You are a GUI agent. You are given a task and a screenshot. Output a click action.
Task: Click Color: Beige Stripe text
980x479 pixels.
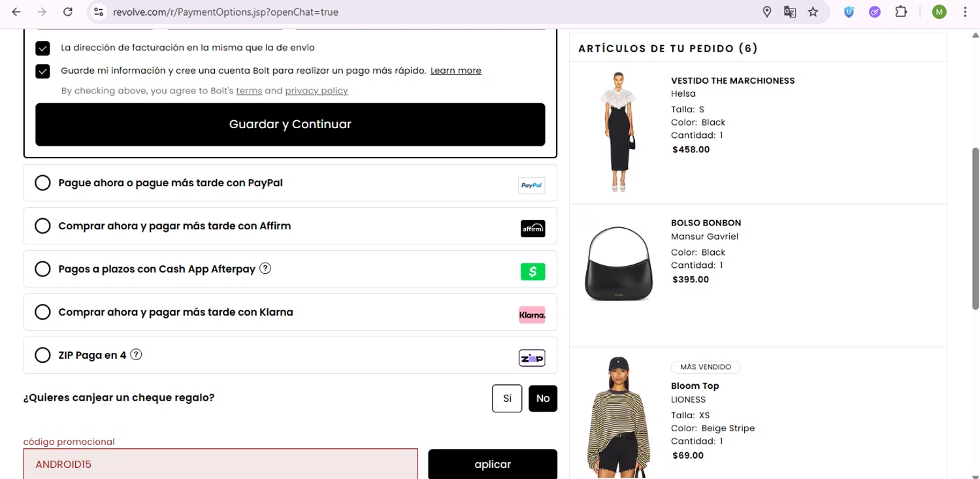click(713, 429)
